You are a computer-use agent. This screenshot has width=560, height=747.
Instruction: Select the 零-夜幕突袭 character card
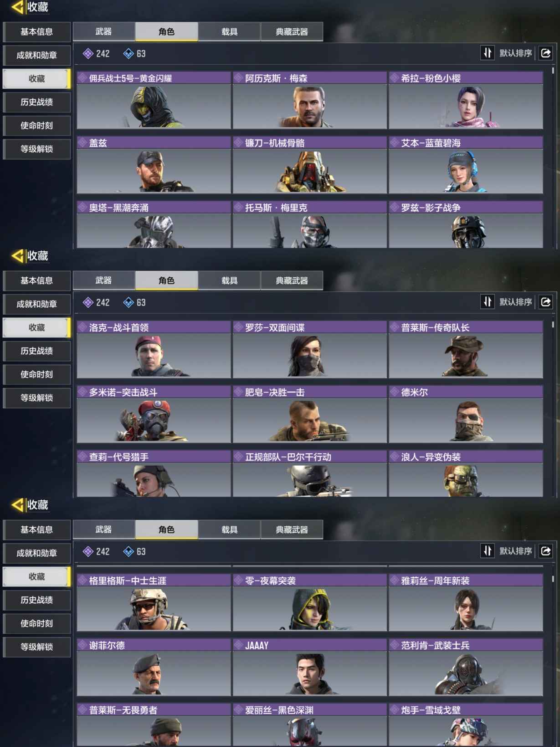point(310,603)
